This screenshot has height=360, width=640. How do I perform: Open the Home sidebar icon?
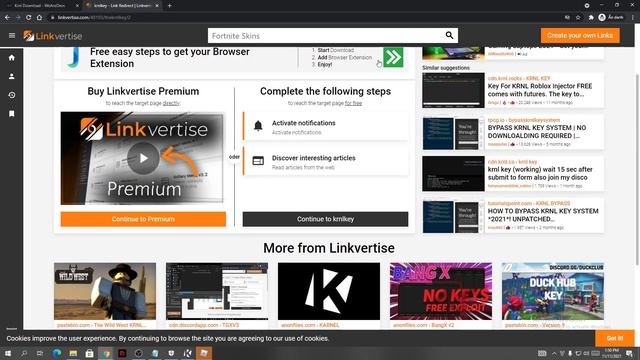(x=12, y=58)
